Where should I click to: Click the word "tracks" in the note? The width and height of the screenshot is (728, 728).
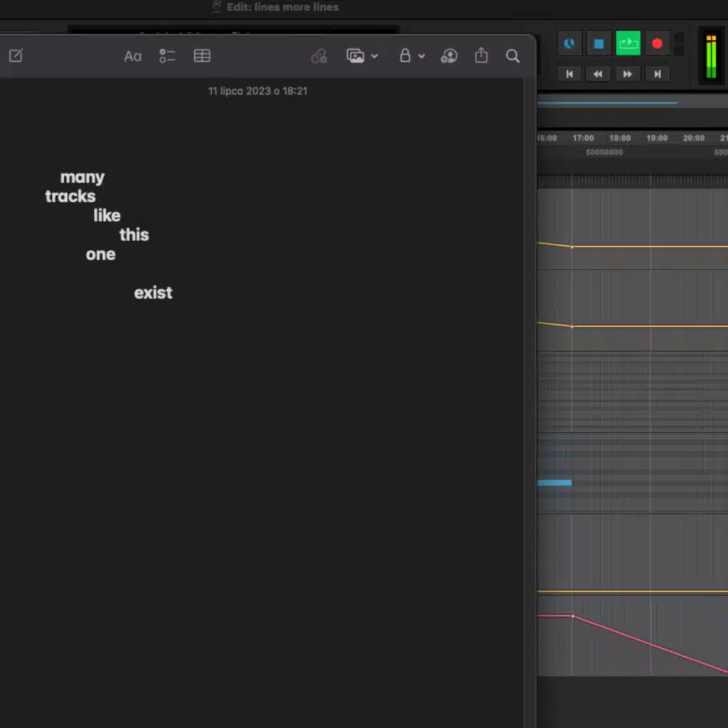click(x=70, y=196)
